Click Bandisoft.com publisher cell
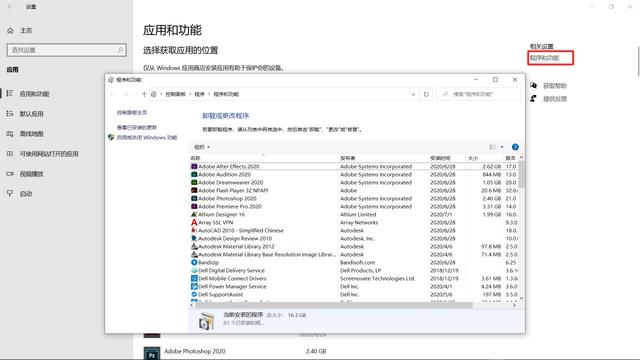This screenshot has height=360, width=640. 358,262
